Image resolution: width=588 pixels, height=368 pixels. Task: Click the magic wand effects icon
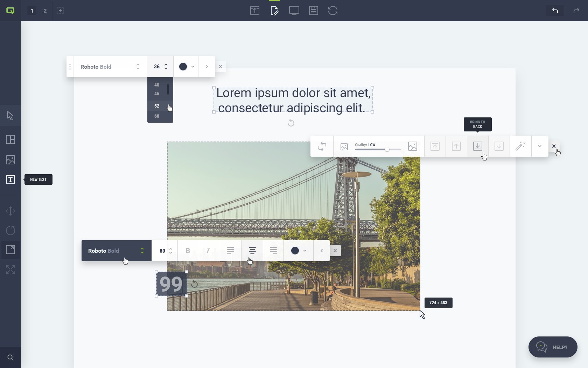(x=520, y=146)
